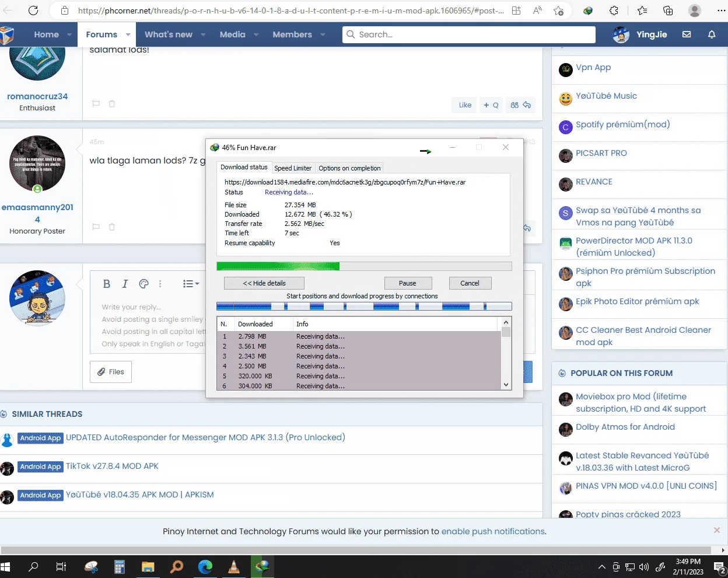The height and width of the screenshot is (578, 728).
Task: Open browser collections
Action: (668, 11)
